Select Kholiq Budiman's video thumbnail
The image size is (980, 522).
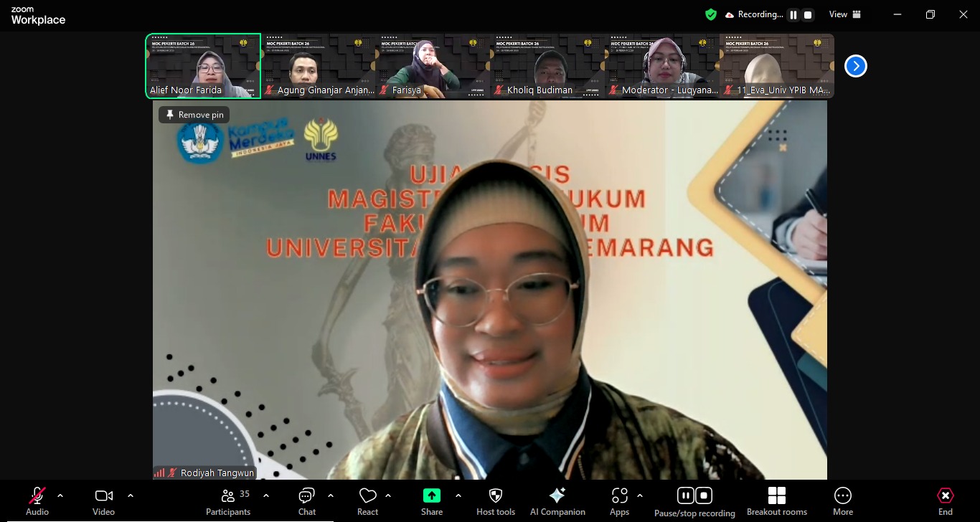pyautogui.click(x=547, y=66)
